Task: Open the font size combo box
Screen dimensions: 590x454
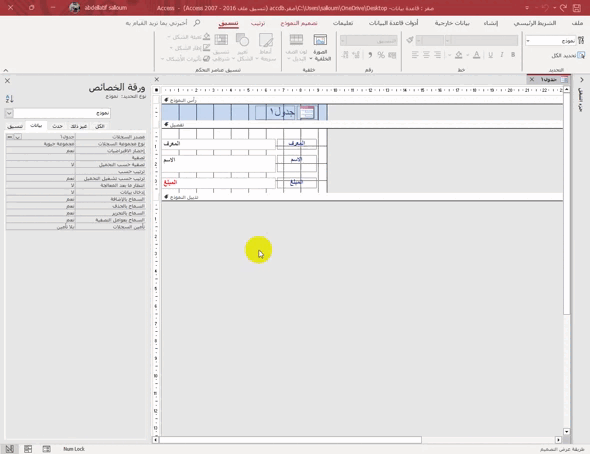Action: [x=430, y=40]
